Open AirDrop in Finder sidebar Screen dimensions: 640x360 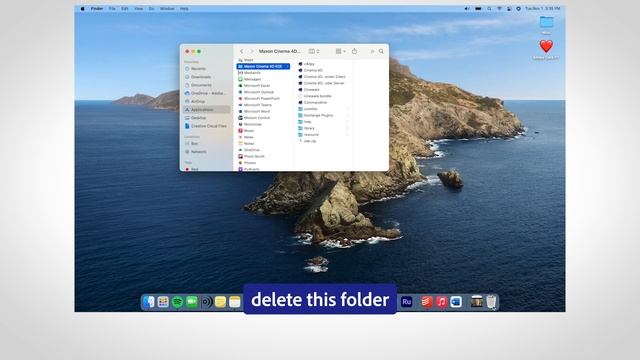point(198,101)
